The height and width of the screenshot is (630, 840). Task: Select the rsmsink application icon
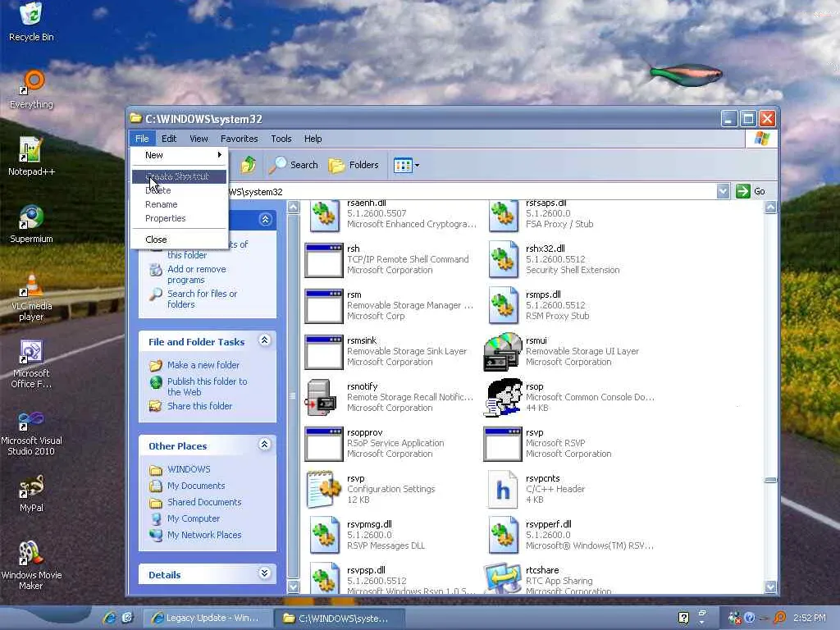point(323,353)
